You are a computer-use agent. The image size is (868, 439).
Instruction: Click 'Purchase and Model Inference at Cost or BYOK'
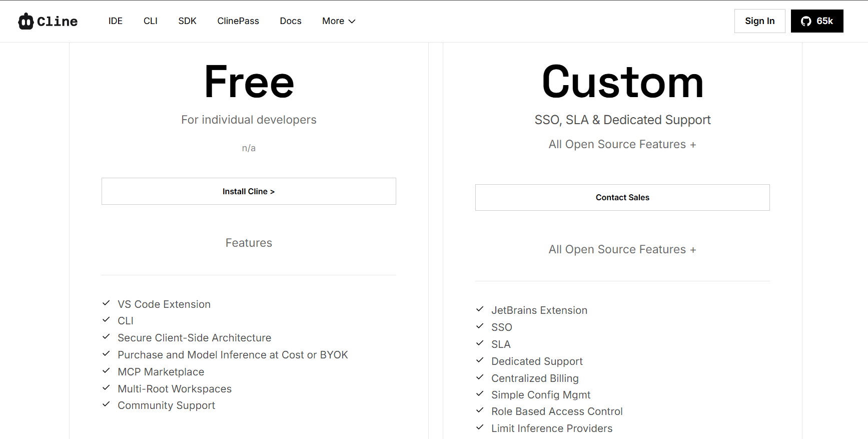click(x=233, y=355)
